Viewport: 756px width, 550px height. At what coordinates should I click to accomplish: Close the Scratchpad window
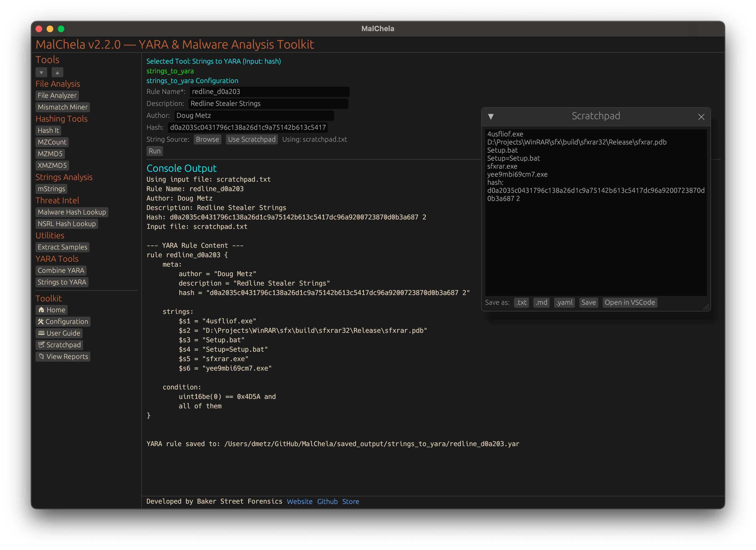701,117
